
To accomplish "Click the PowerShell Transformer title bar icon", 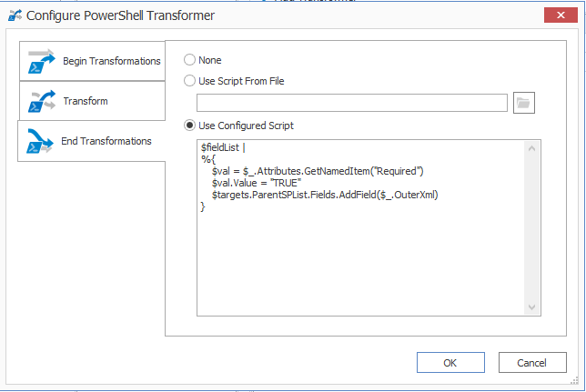I will (x=15, y=15).
